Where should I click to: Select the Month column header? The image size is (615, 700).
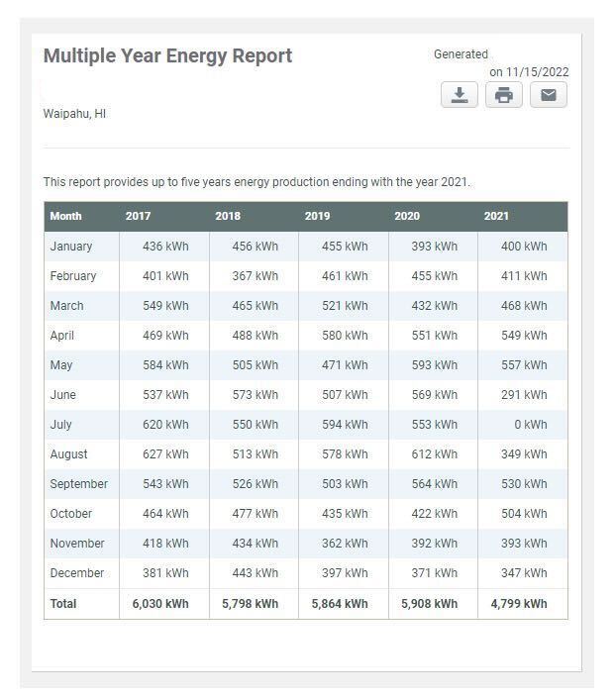[65, 216]
